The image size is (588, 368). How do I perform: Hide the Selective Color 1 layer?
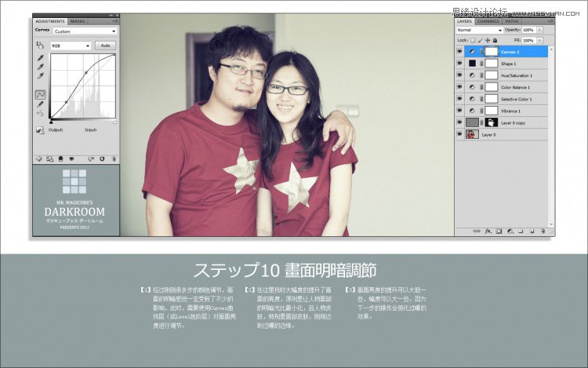point(459,99)
